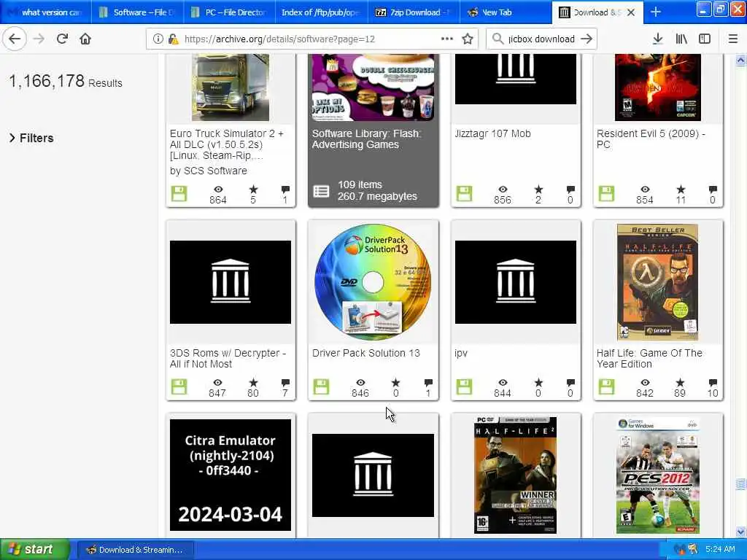Open the Windows start menu

click(35, 550)
